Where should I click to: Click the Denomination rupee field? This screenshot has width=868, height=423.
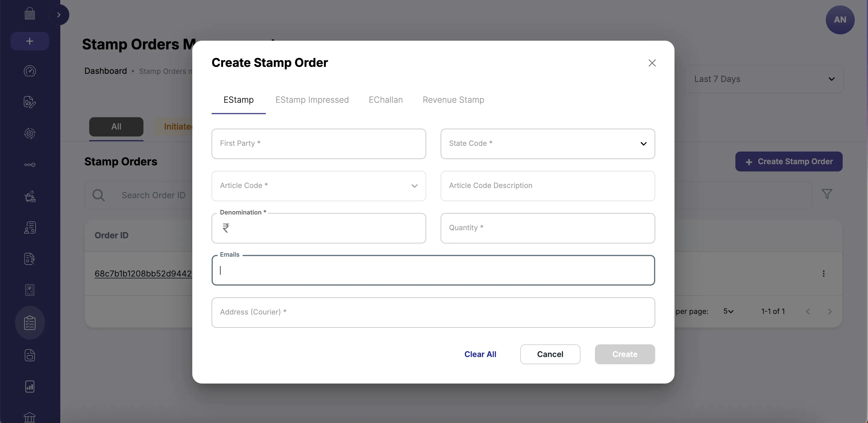click(319, 228)
